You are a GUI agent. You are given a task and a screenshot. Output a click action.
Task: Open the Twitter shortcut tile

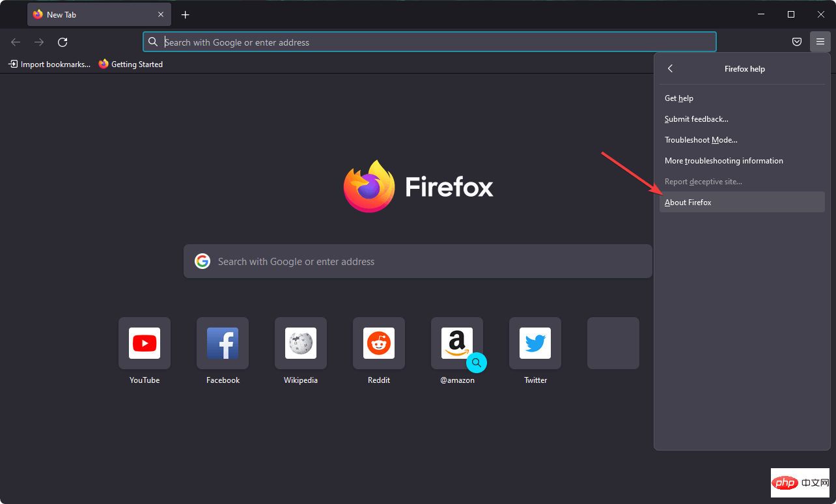click(535, 343)
